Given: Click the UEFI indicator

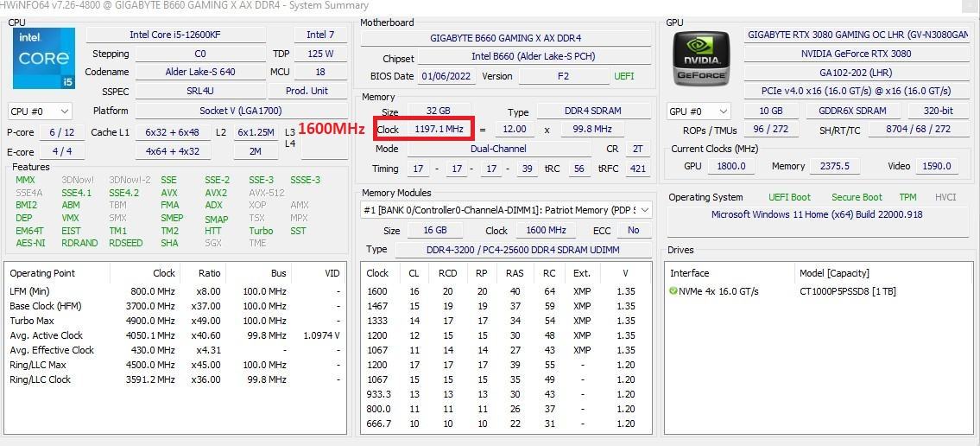Looking at the screenshot, I should pyautogui.click(x=623, y=76).
